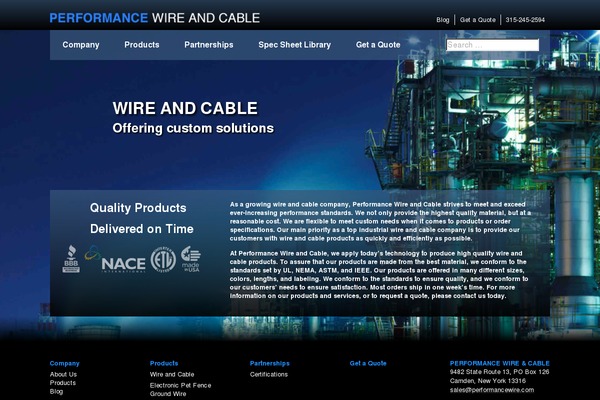600x400 pixels.
Task: Open the Products navigation menu
Action: tap(142, 45)
